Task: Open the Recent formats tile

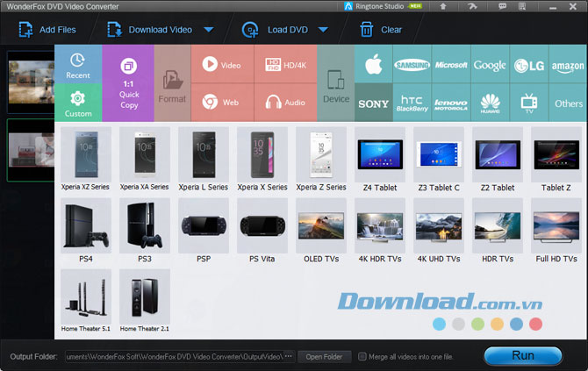Action: coord(78,64)
